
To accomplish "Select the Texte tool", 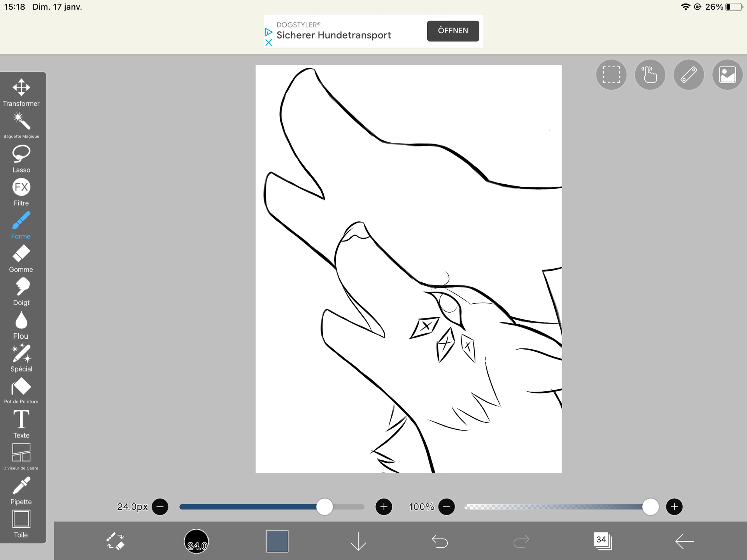I will point(21,424).
